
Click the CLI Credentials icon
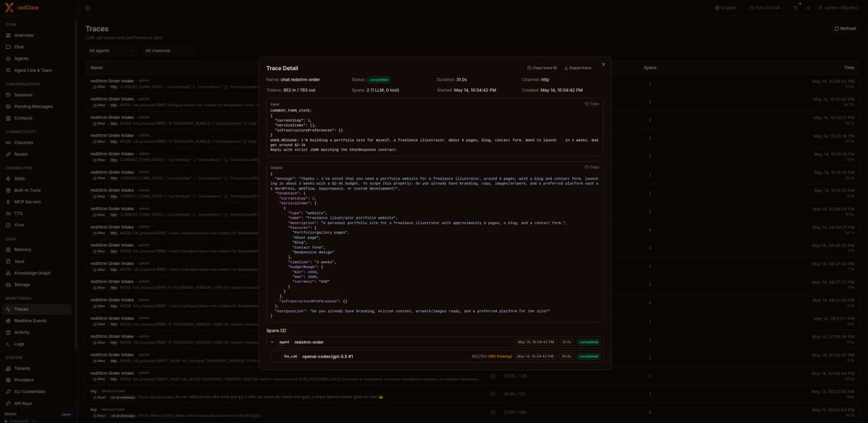[x=8, y=392]
